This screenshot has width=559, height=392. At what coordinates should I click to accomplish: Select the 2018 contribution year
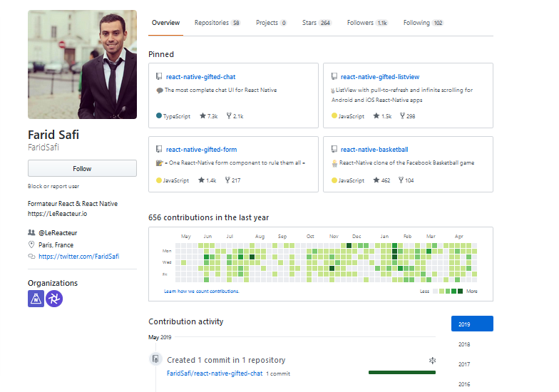pyautogui.click(x=465, y=344)
